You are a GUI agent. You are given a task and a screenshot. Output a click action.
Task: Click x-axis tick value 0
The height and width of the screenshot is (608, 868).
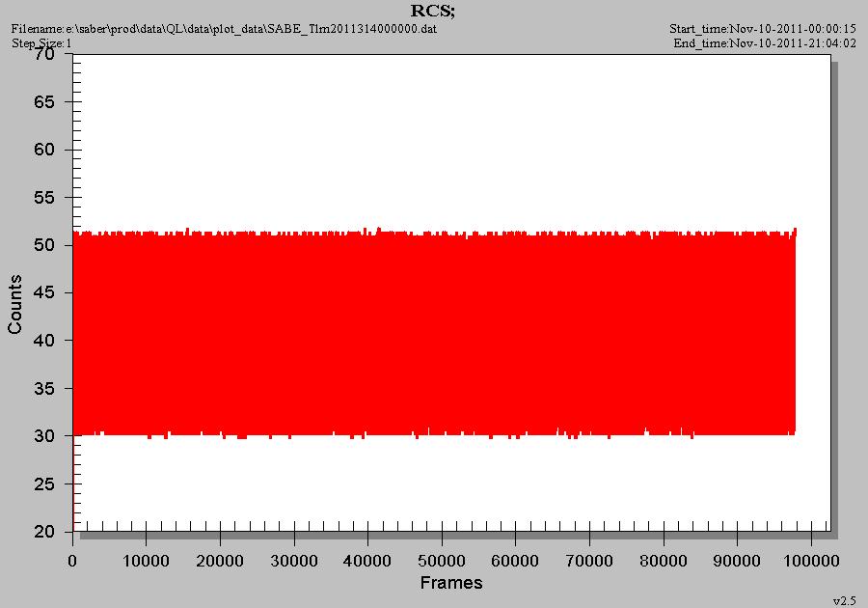pyautogui.click(x=72, y=561)
